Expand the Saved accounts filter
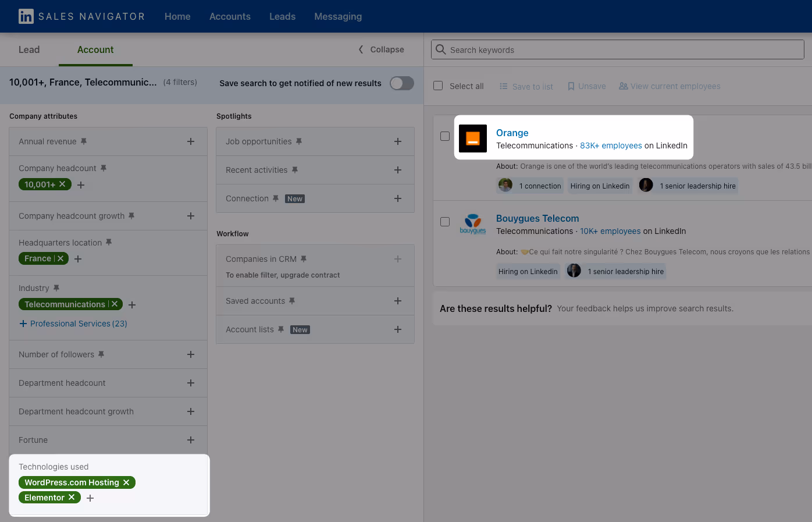This screenshot has width=812, height=522. click(x=398, y=301)
